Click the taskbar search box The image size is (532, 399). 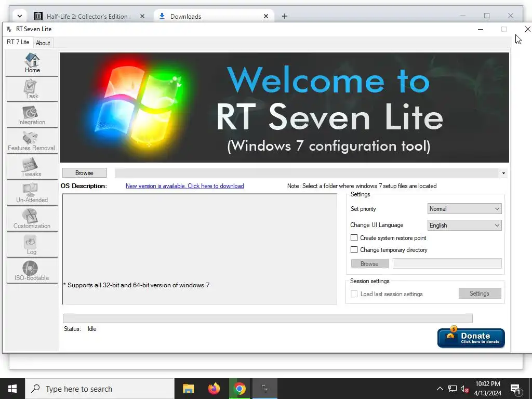point(99,389)
